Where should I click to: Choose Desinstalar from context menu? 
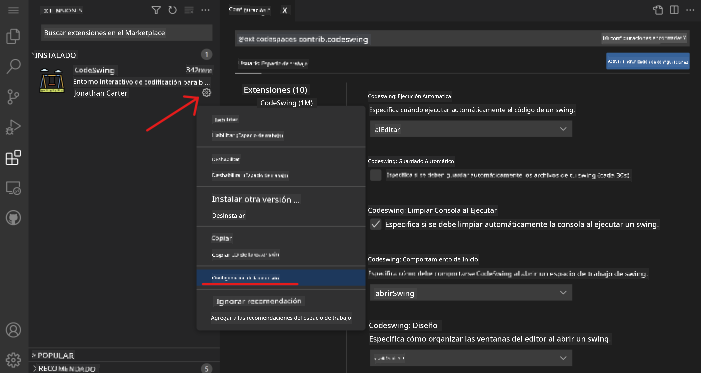tap(228, 216)
